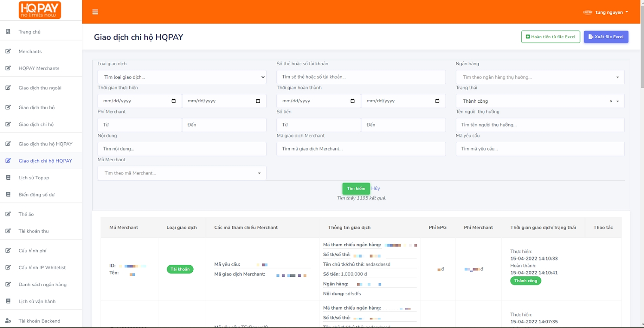
Task: Click the Loại giao dịch column header
Action: coord(182,227)
